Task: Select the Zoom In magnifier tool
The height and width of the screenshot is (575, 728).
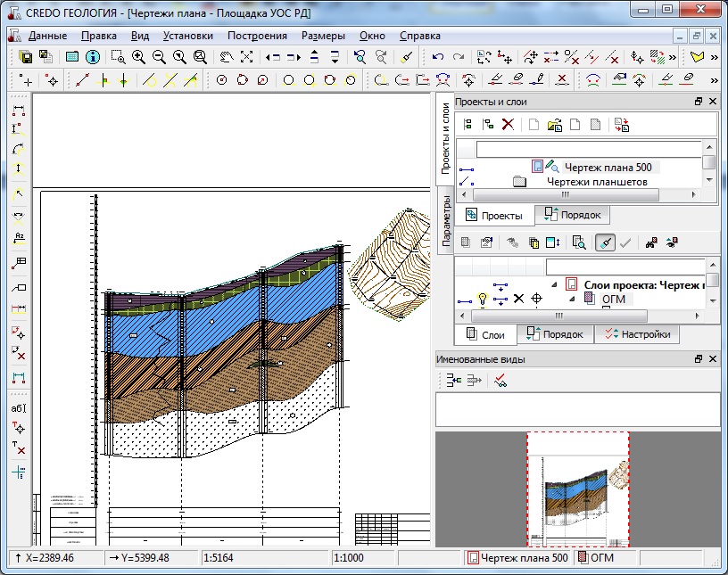Action: tap(138, 57)
